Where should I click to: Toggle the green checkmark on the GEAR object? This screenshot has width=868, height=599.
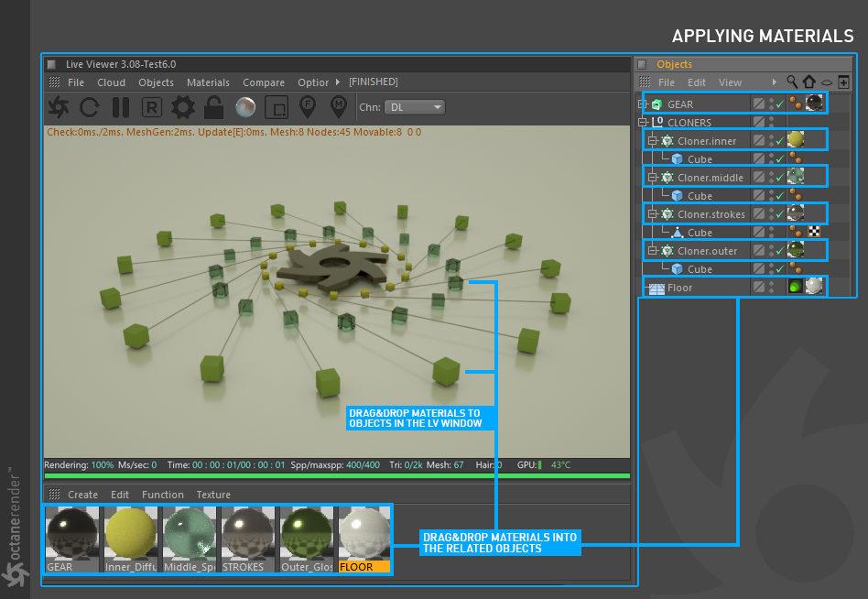(x=779, y=104)
